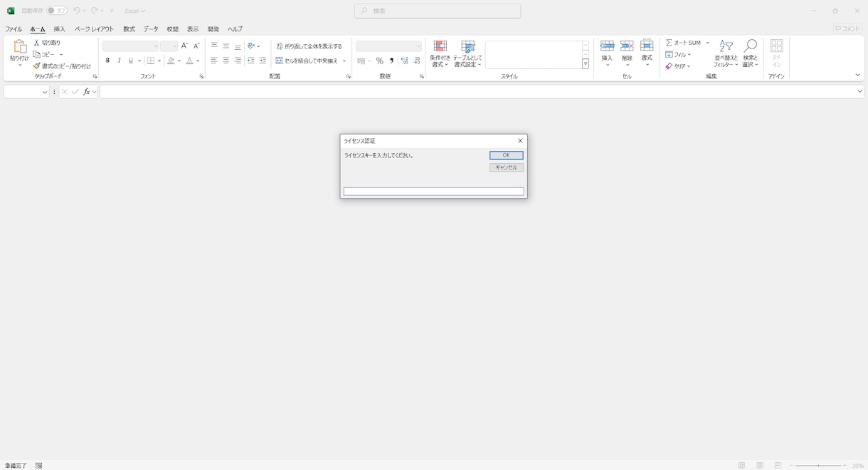Apply percent style with the % icon

[x=380, y=61]
